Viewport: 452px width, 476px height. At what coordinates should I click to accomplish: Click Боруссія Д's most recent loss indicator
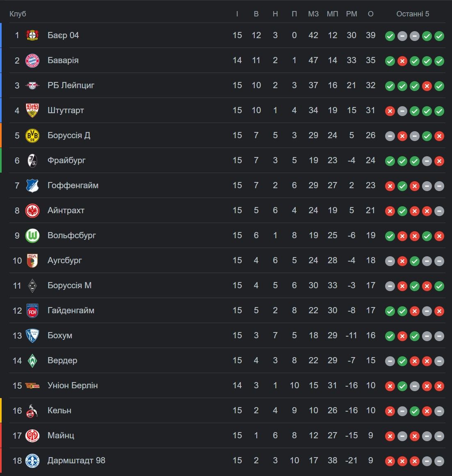tap(439, 136)
